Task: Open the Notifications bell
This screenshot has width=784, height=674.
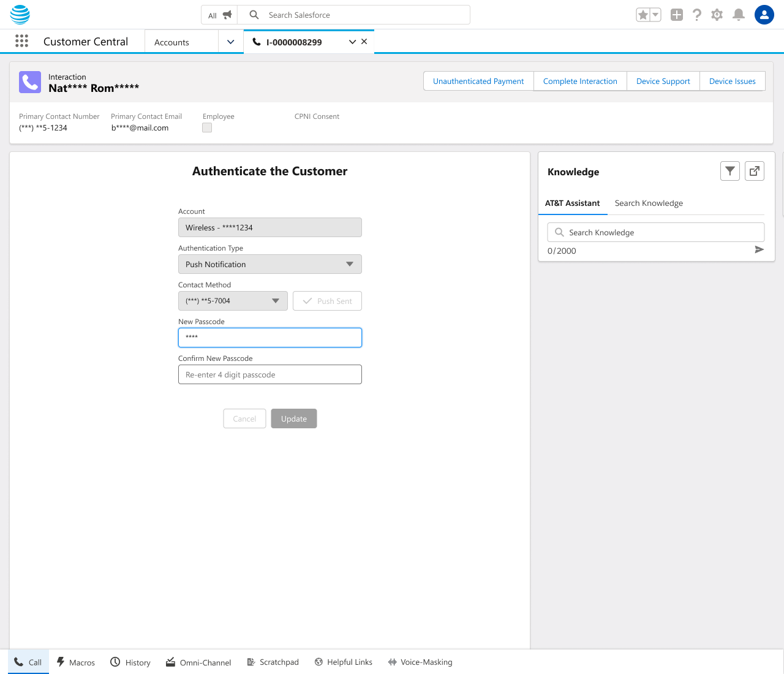Action: (x=739, y=15)
